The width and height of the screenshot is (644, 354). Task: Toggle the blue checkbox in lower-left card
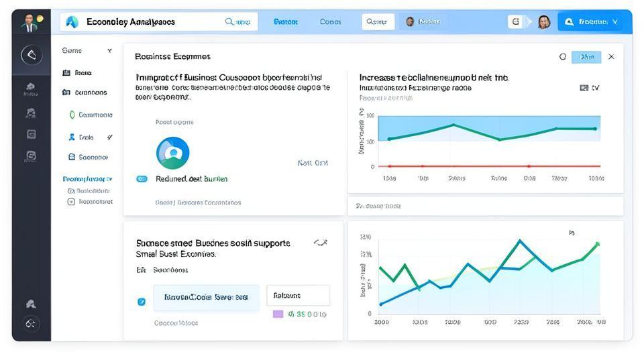pyautogui.click(x=142, y=302)
